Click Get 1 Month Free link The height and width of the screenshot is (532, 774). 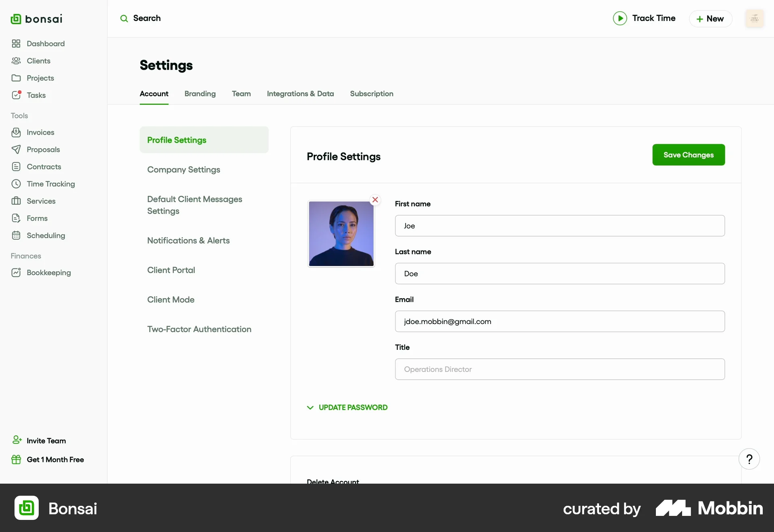tap(54, 459)
